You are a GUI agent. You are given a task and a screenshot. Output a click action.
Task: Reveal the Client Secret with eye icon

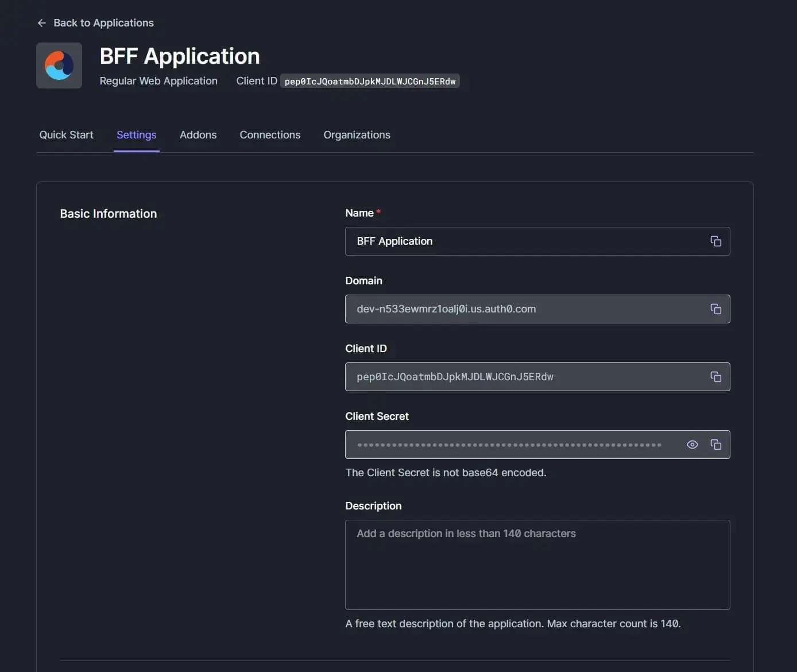pos(692,445)
